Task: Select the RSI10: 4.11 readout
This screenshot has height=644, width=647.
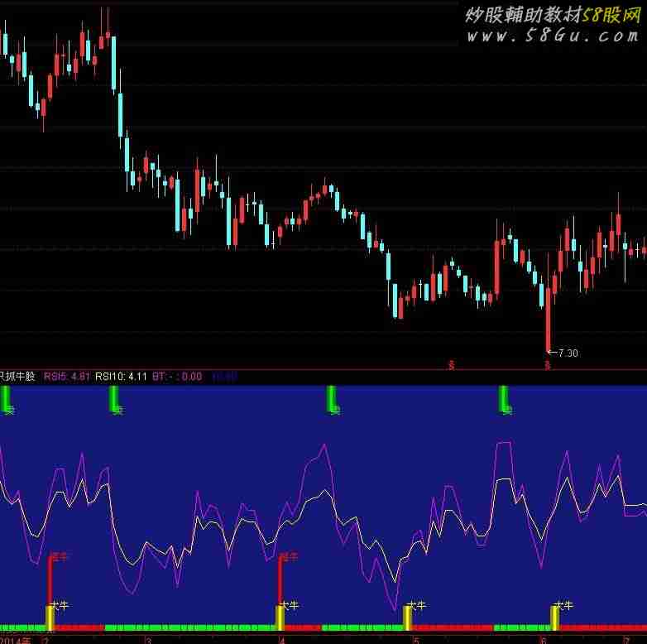Action: tap(121, 377)
